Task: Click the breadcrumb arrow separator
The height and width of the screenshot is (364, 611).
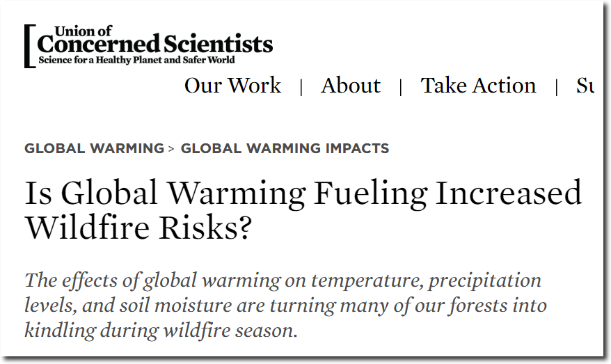Action: [171, 148]
